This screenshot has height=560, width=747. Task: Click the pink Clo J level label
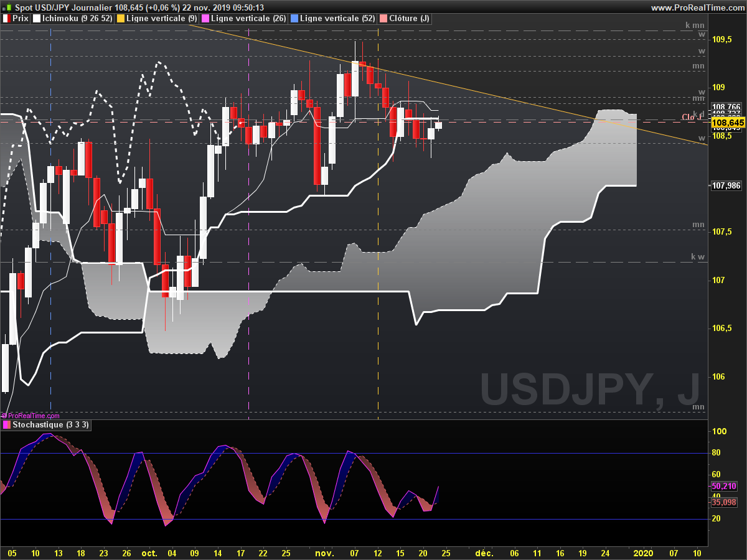(x=692, y=117)
